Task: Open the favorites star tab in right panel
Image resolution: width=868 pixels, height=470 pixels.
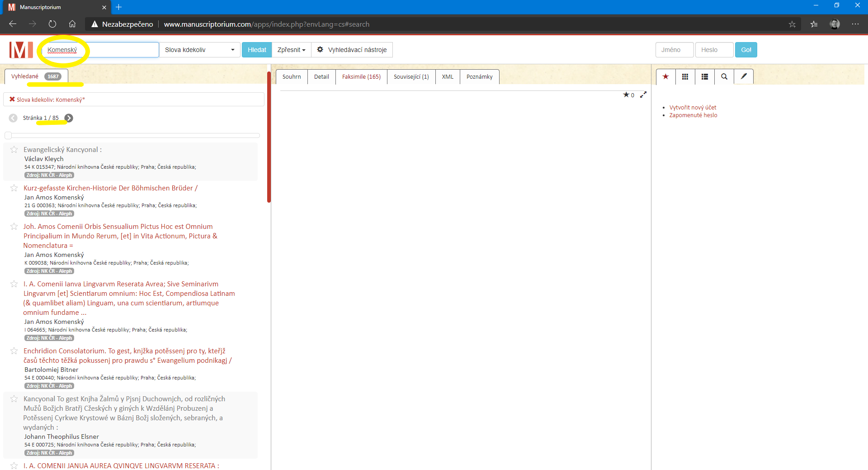Action: [x=665, y=77]
